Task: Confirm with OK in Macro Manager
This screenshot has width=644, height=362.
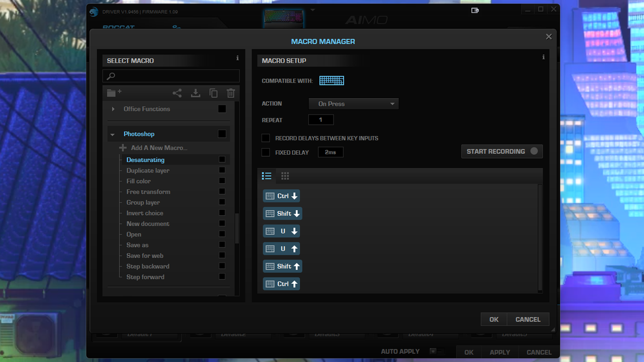Action: click(494, 319)
